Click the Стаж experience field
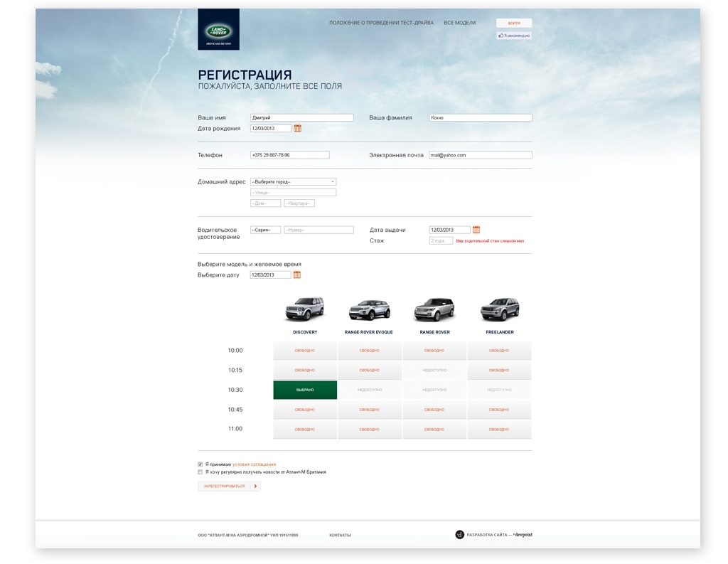The height and width of the screenshot is (564, 728). click(x=441, y=240)
